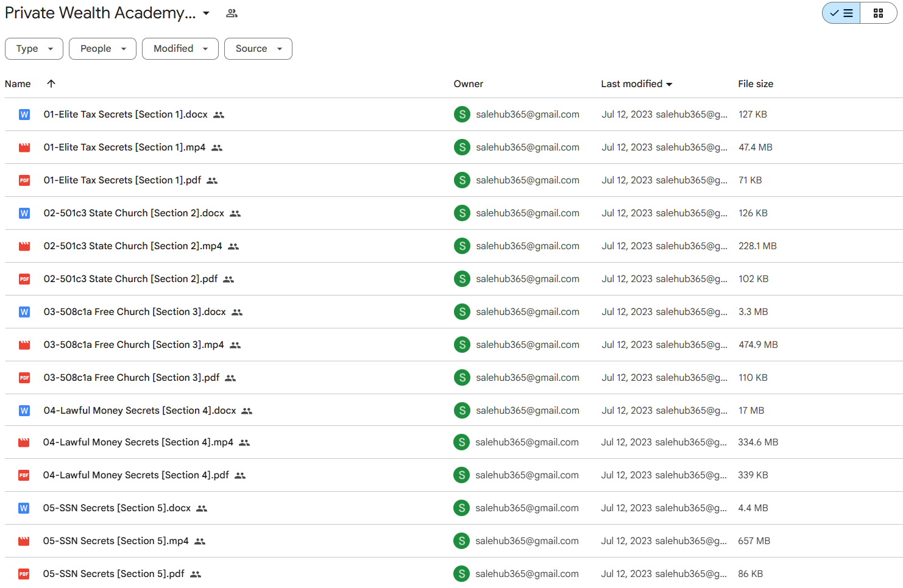Reverse sort direction with the Name arrow icon
The image size is (903, 588).
tap(51, 83)
